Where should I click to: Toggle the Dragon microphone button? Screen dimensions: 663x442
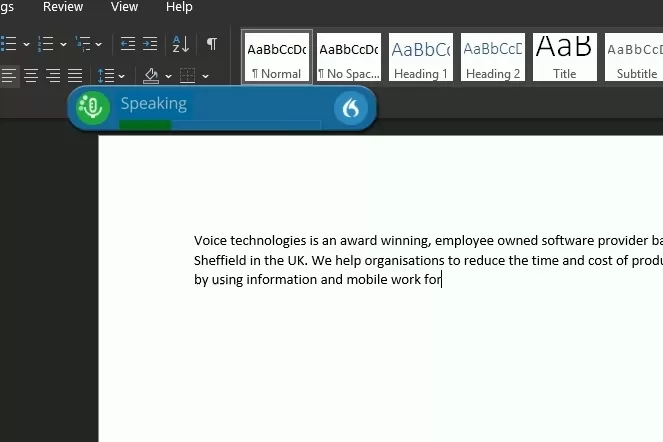point(93,108)
